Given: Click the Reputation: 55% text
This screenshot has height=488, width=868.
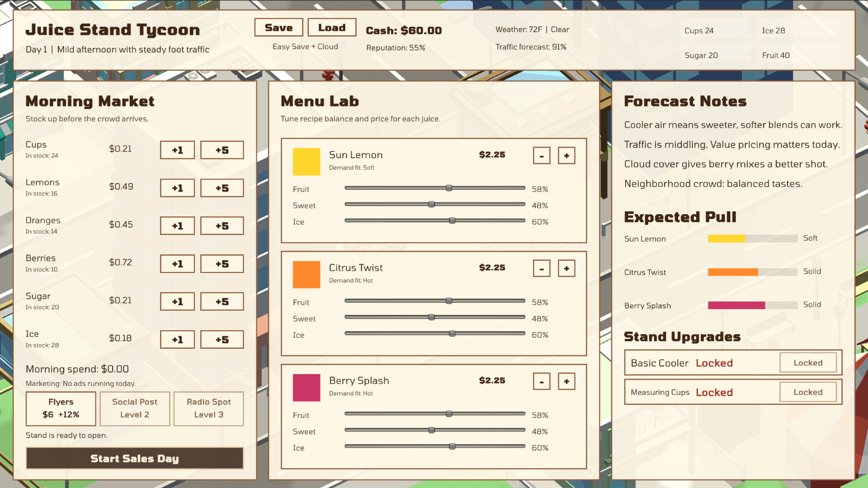Looking at the screenshot, I should click(396, 48).
